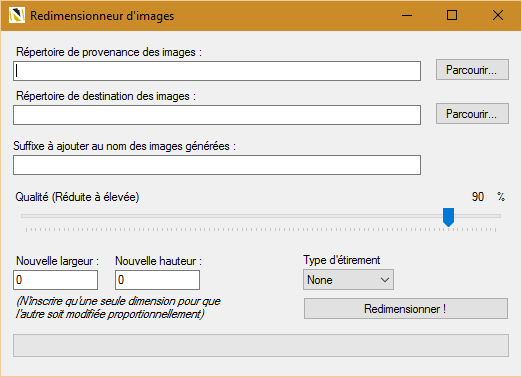Start resizing with Redimensionner ! button
Viewport: 522px width, 377px height.
click(x=406, y=309)
